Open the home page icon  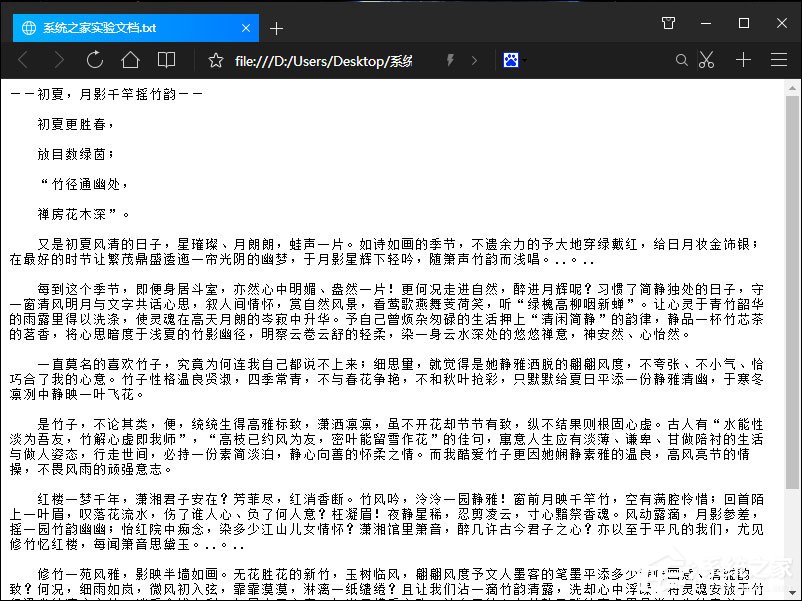coord(130,60)
